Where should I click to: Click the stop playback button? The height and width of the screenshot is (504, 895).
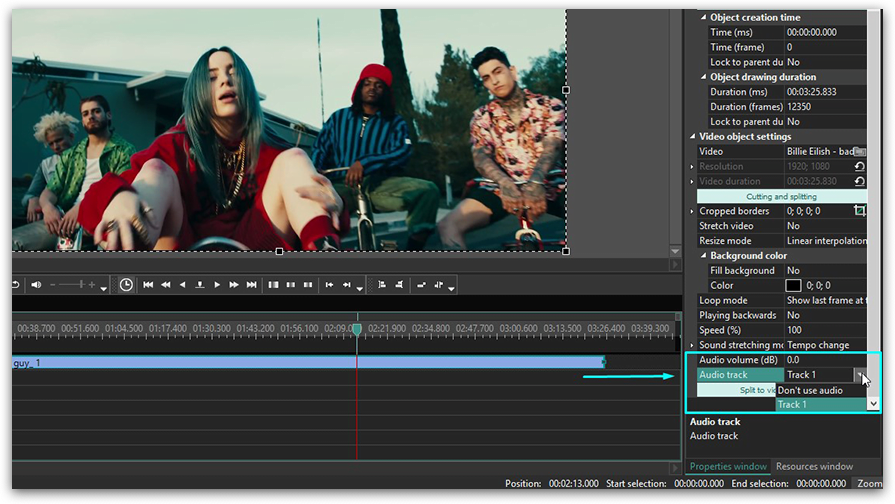tap(200, 285)
